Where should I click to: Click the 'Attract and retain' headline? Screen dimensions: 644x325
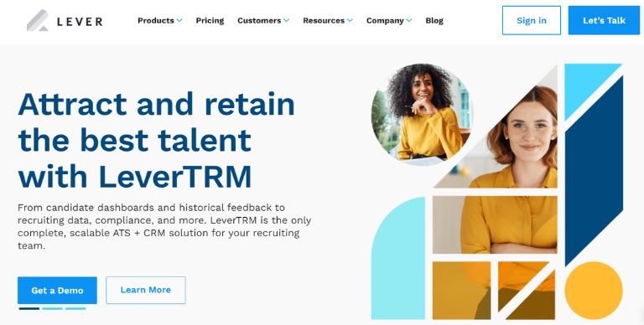pos(157,104)
